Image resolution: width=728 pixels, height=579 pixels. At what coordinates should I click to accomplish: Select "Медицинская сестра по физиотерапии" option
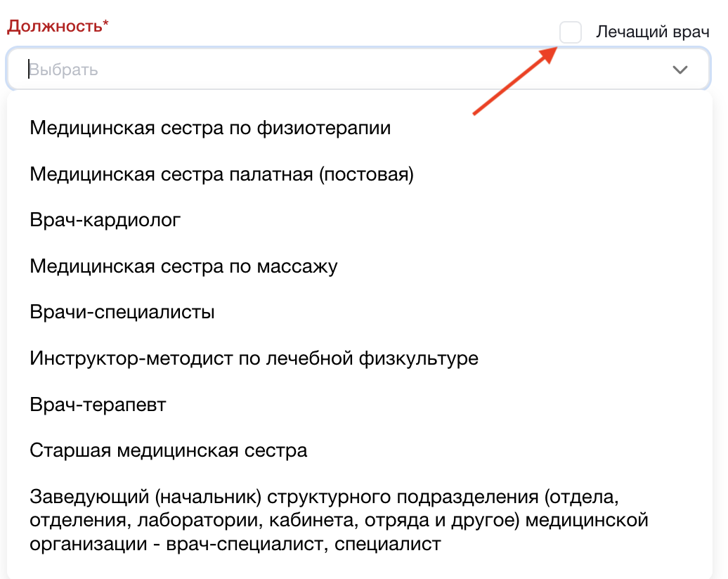pos(210,128)
